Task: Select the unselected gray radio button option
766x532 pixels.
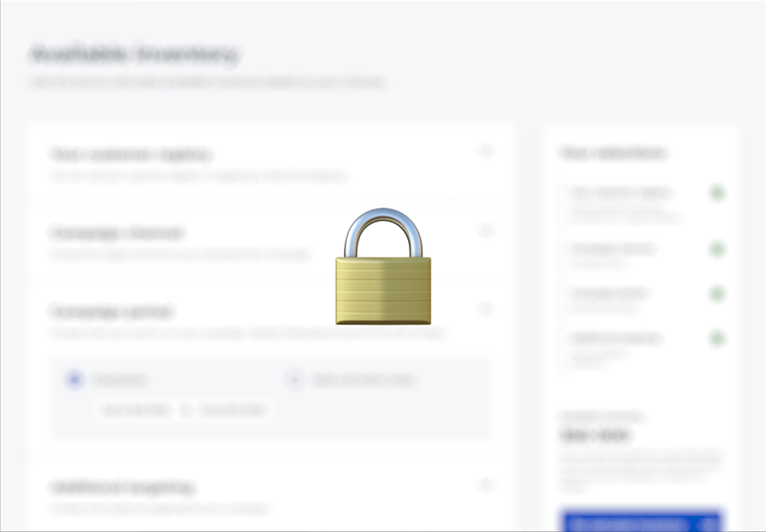Action: click(294, 379)
